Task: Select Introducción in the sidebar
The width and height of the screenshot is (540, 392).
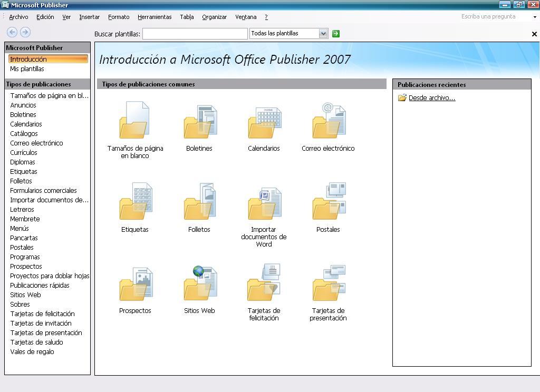Action: point(48,59)
